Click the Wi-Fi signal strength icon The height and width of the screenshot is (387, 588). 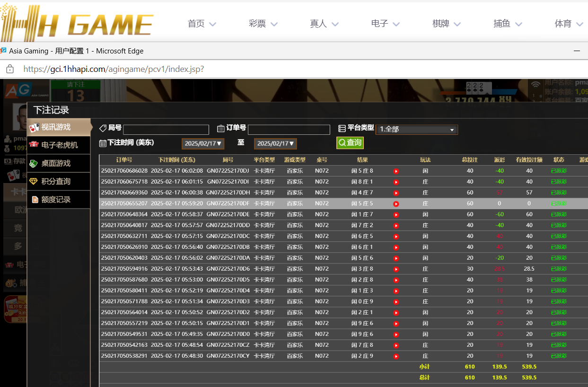[x=535, y=85]
